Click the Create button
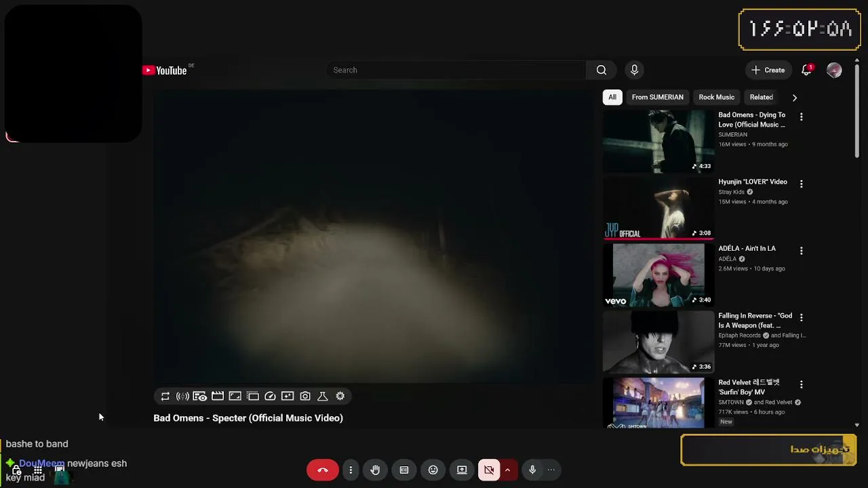This screenshot has width=868, height=488. (768, 70)
